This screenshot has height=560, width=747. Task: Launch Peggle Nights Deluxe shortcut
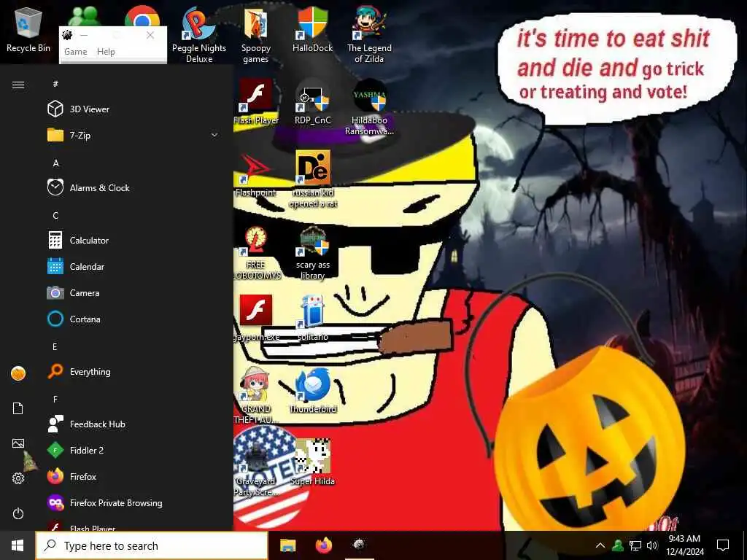(x=199, y=34)
